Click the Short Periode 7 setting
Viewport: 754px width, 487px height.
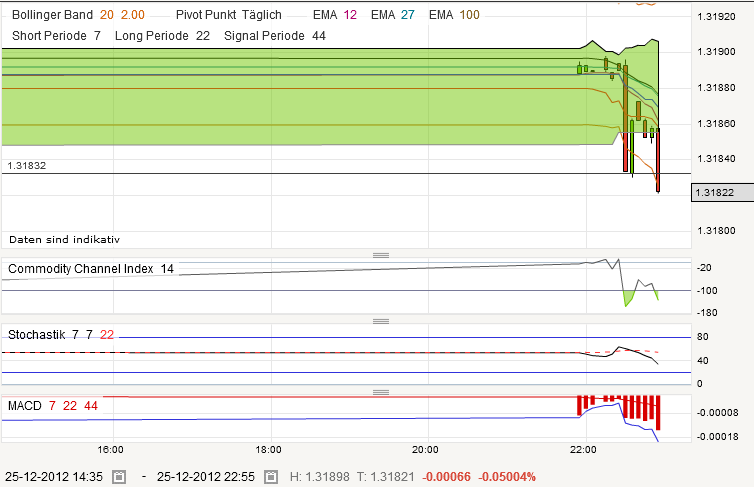click(x=56, y=36)
